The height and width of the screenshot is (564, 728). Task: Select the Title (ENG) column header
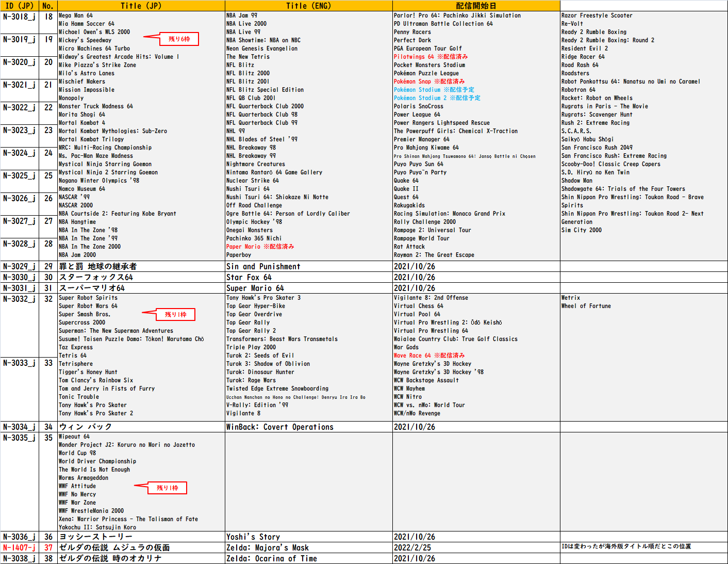(x=308, y=6)
